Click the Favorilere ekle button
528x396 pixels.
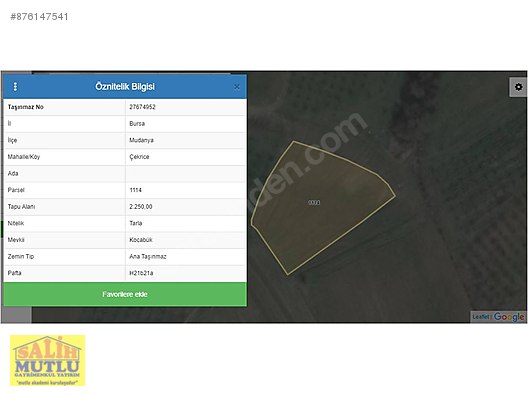[125, 294]
